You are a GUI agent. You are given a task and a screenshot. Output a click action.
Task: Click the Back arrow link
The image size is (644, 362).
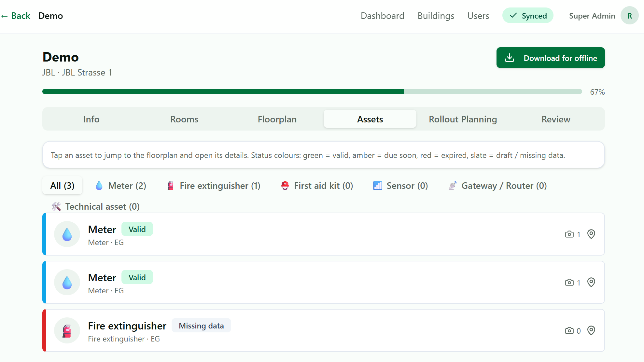(x=16, y=16)
